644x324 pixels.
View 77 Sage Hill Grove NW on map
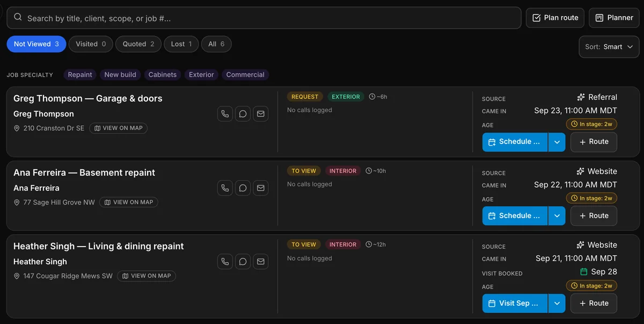pos(129,203)
